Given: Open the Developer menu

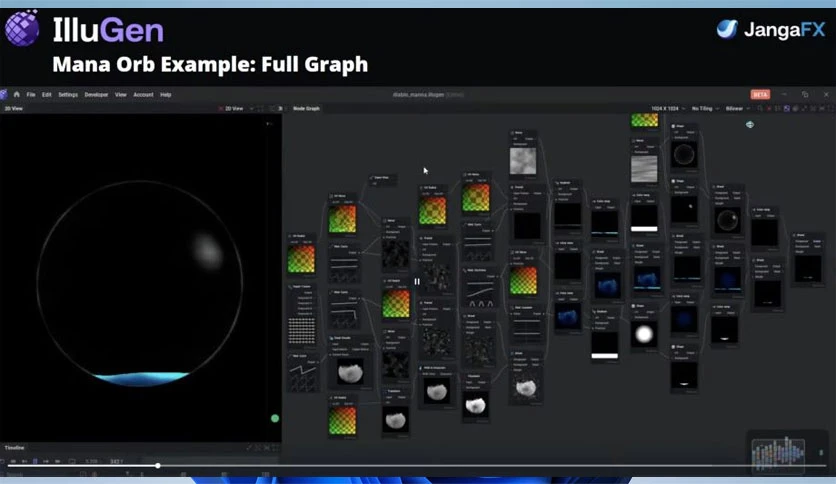Looking at the screenshot, I should tap(96, 94).
